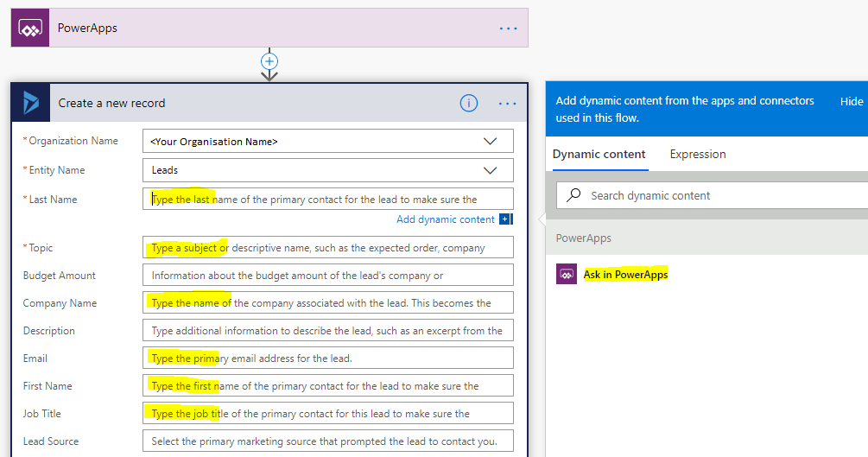Click the Organization Name label
This screenshot has width=868, height=457.
coord(73,141)
